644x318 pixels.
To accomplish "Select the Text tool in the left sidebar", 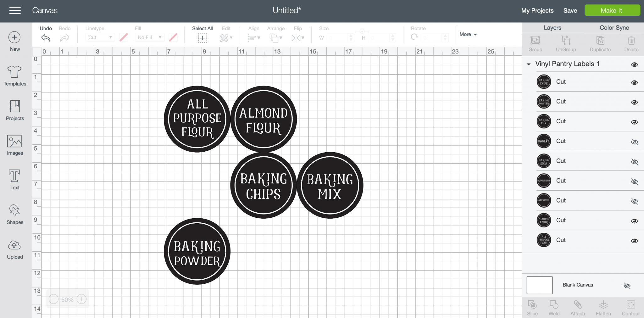I will coord(14,179).
